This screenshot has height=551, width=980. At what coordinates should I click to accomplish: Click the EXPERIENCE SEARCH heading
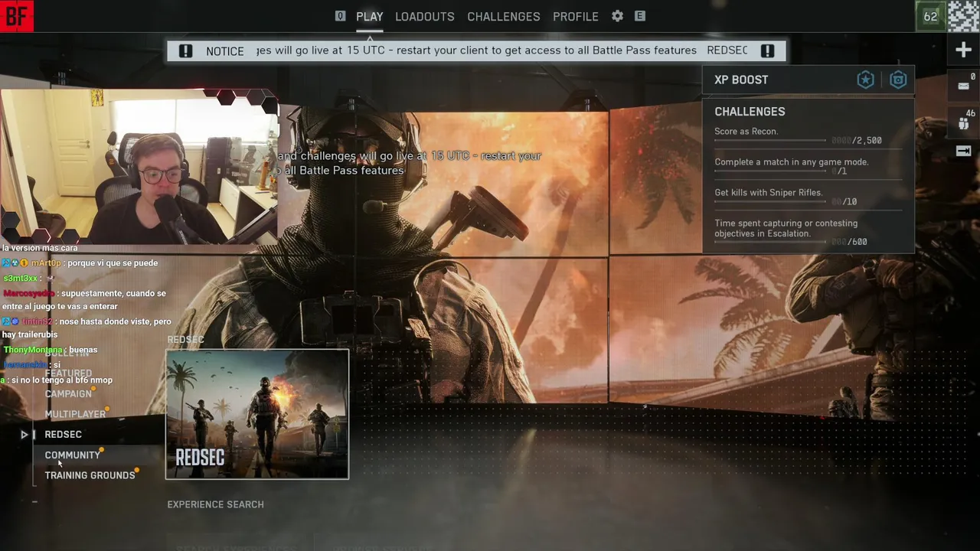(x=215, y=504)
